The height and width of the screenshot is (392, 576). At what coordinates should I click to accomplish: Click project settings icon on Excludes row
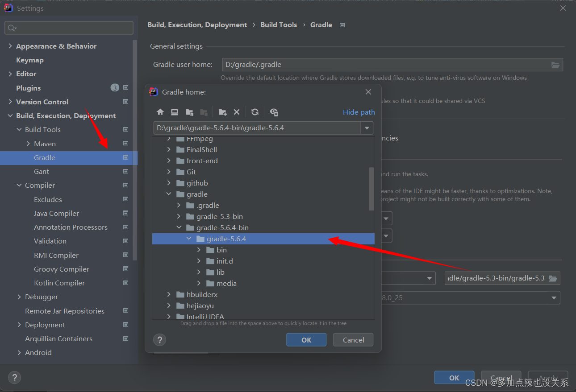[x=125, y=199]
